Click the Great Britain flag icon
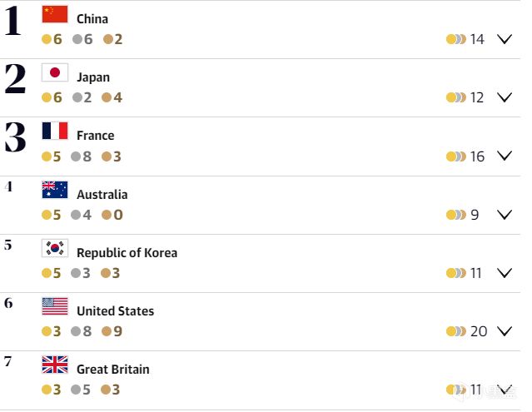 [x=55, y=365]
